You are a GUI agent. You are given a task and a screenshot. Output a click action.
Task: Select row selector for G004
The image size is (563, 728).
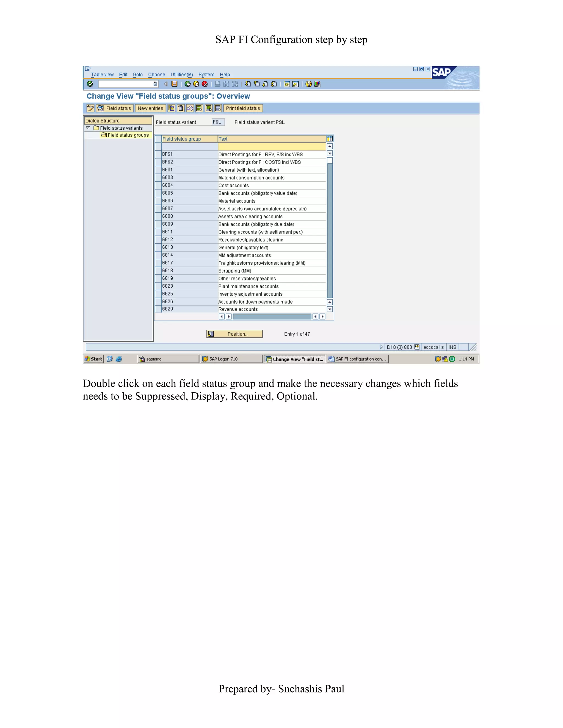point(158,185)
